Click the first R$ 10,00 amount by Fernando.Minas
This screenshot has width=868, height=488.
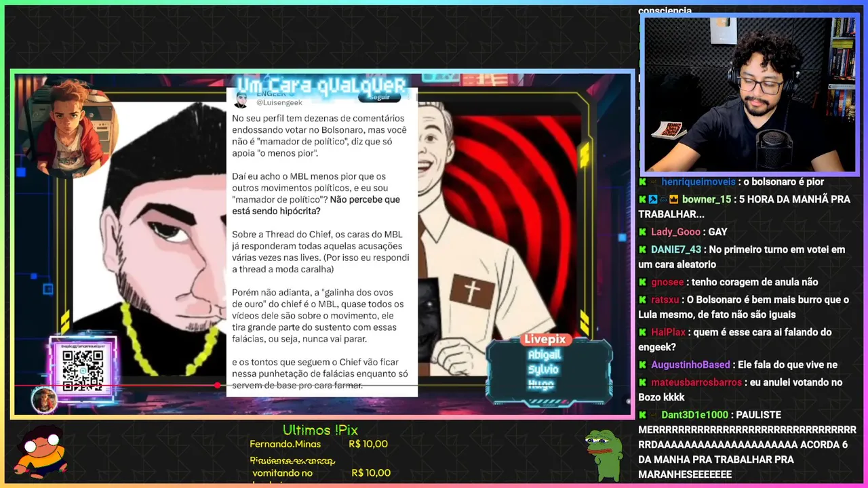tap(370, 445)
